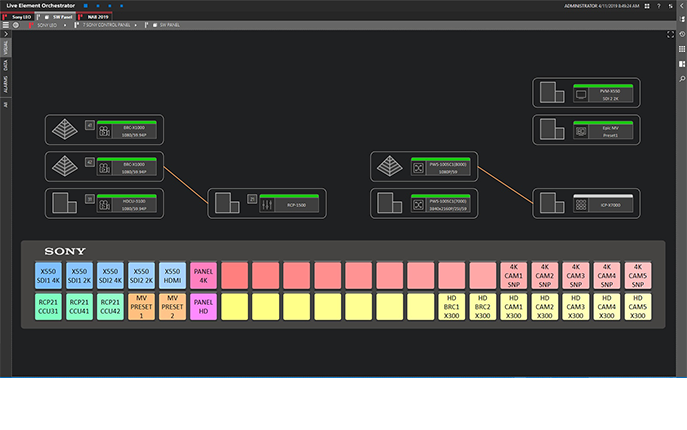Viewport: 687px width, 430px height.
Task: Click the device icon of PVM-X550 node
Action: pyautogui.click(x=552, y=92)
